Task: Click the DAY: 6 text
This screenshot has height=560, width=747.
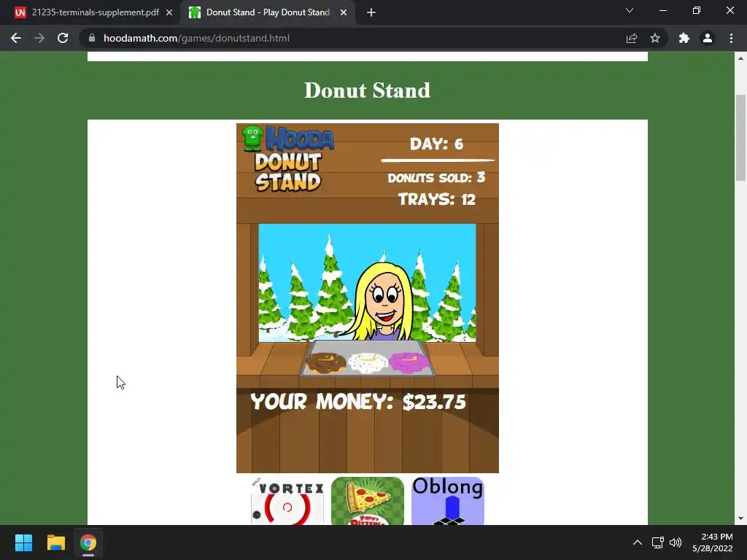Action: 436,144
